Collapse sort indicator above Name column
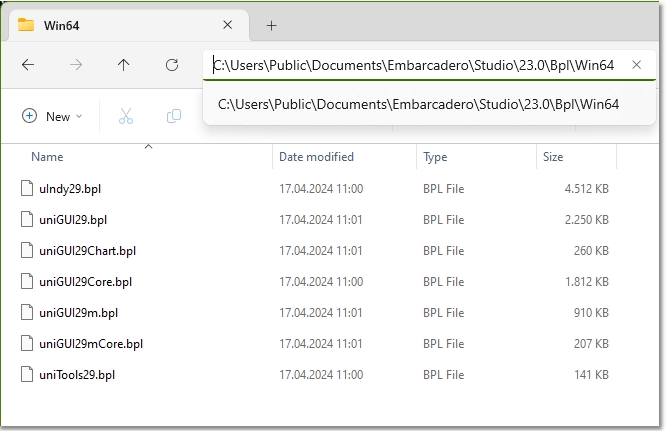The width and height of the screenshot is (670, 433). [x=148, y=147]
